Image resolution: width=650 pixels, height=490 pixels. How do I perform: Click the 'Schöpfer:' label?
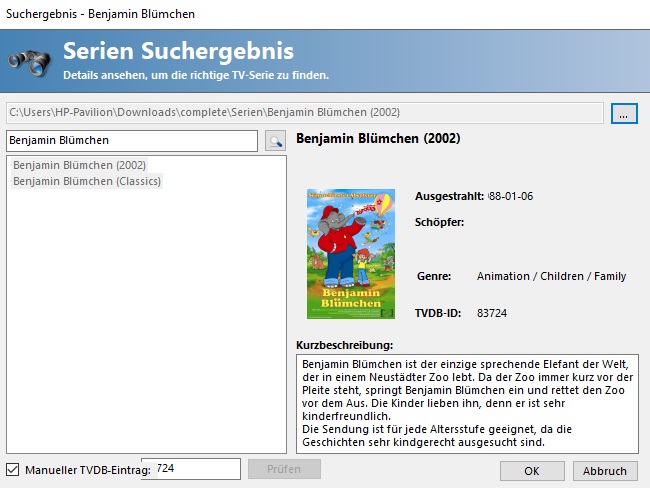tap(439, 222)
